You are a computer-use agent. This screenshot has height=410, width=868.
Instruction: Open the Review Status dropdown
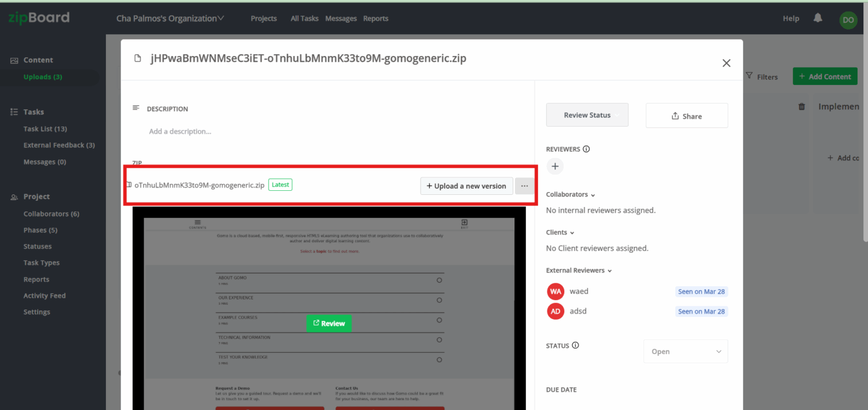coord(587,115)
